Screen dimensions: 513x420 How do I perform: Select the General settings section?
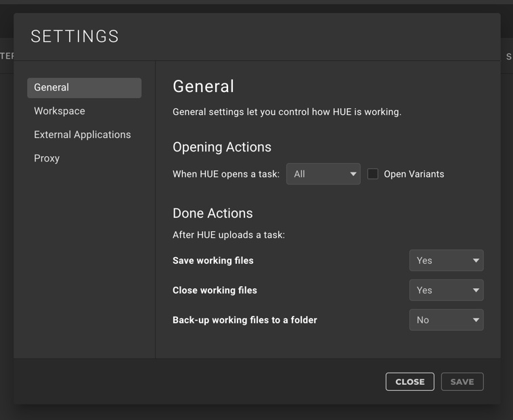coord(84,87)
